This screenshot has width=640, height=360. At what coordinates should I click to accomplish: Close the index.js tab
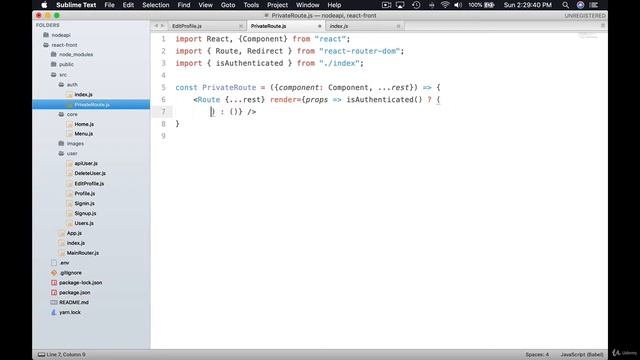click(398, 26)
